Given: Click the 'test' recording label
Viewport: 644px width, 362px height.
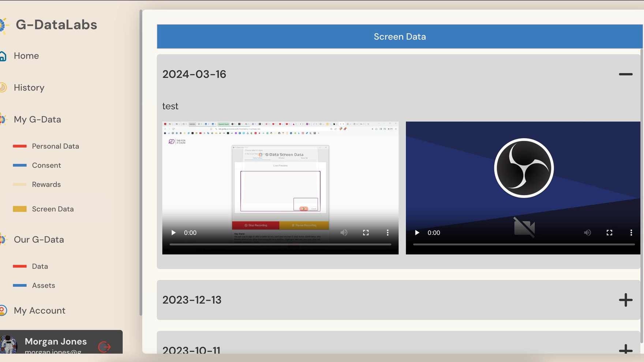Looking at the screenshot, I should pyautogui.click(x=171, y=106).
